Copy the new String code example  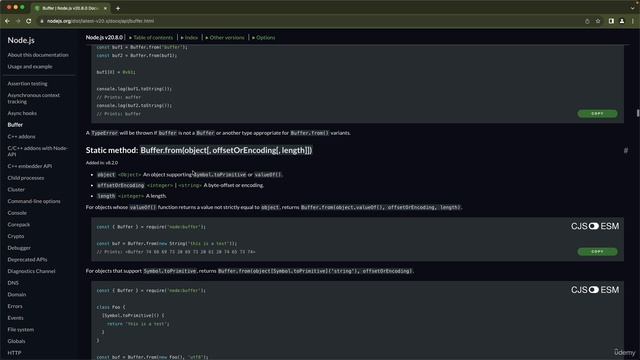click(x=597, y=251)
